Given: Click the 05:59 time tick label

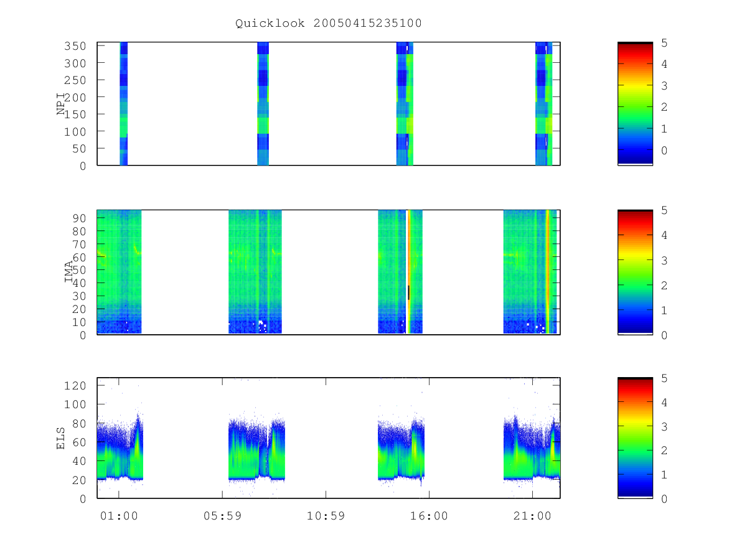Looking at the screenshot, I should pos(222,516).
